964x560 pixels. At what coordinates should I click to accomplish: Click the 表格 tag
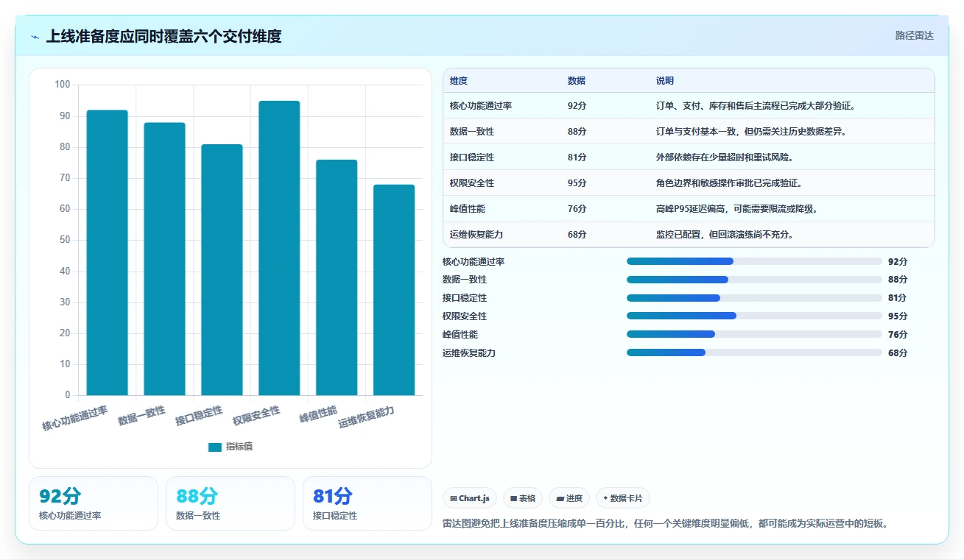[x=523, y=498]
